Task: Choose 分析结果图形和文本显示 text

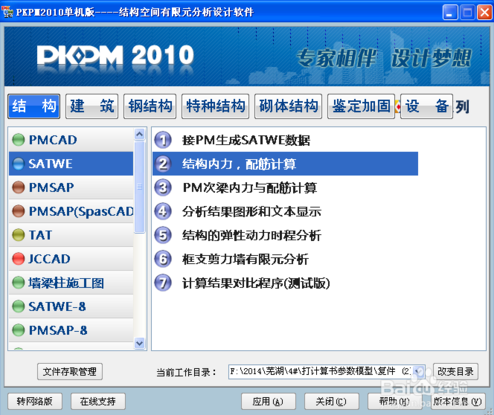Action: click(252, 212)
